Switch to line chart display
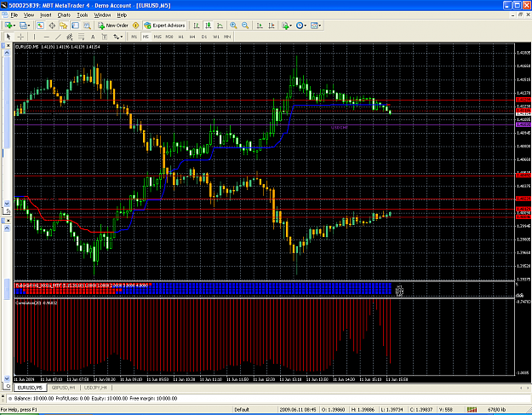The width and height of the screenshot is (532, 415). [220, 26]
